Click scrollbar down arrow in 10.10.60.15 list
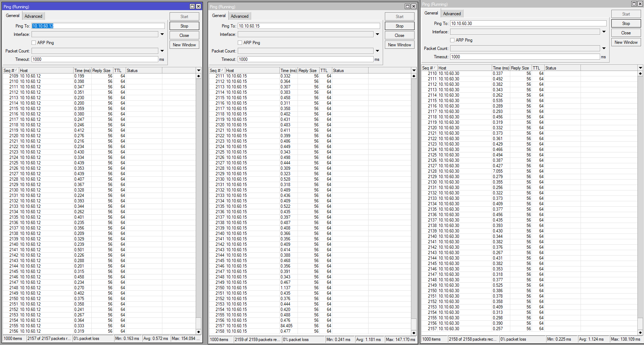This screenshot has height=345, width=644. [414, 333]
